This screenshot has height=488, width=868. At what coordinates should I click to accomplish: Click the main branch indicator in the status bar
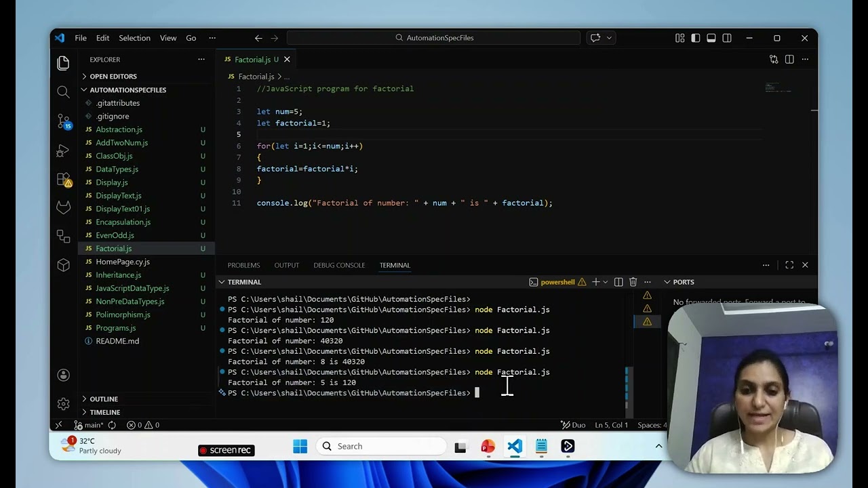point(89,425)
